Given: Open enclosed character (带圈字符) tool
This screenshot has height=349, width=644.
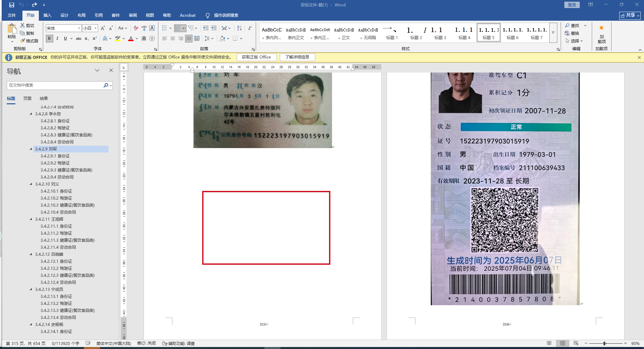Looking at the screenshot, I should [152, 38].
